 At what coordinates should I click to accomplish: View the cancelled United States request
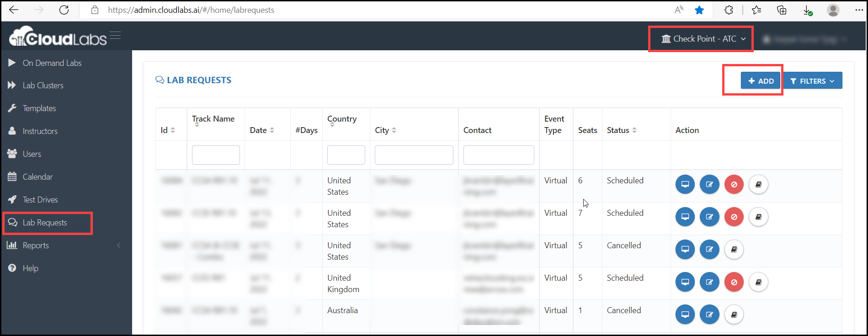(685, 249)
